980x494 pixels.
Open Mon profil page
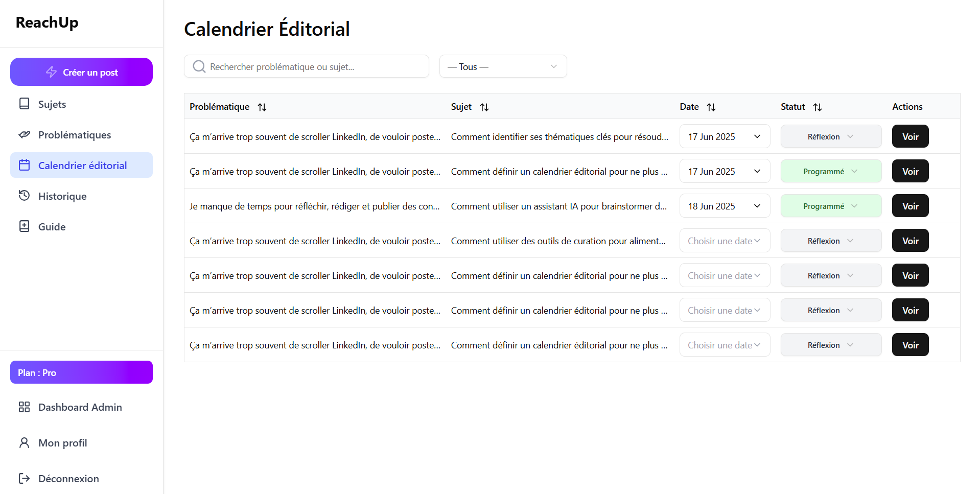[x=81, y=442]
